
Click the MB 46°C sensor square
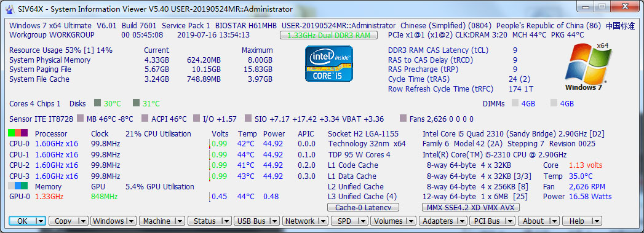click(80, 119)
